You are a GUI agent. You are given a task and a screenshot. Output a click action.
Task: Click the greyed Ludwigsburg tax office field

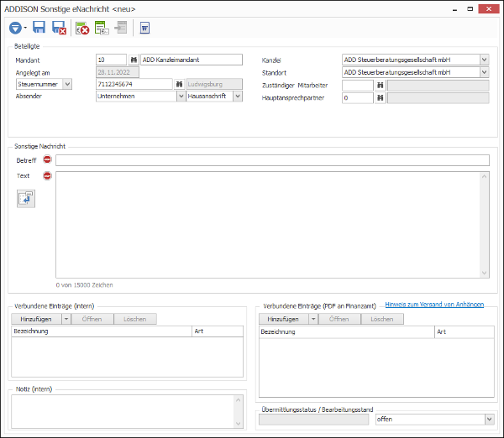214,84
